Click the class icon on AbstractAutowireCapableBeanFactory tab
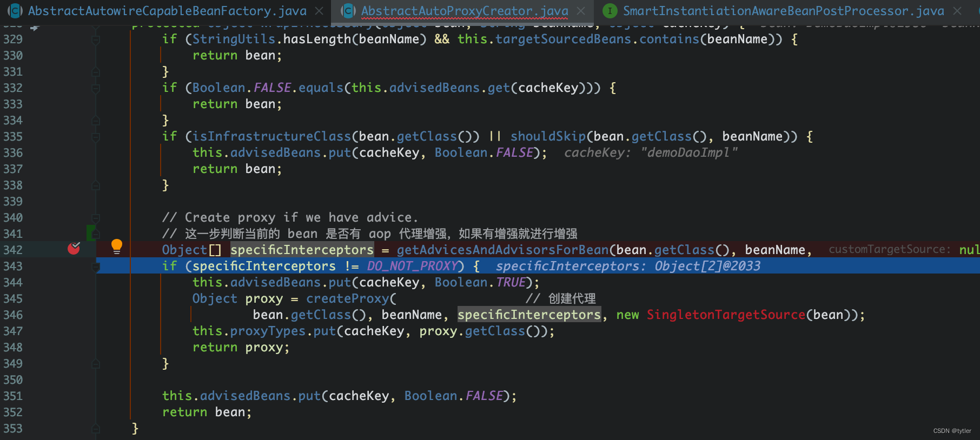The image size is (980, 440). pos(15,11)
